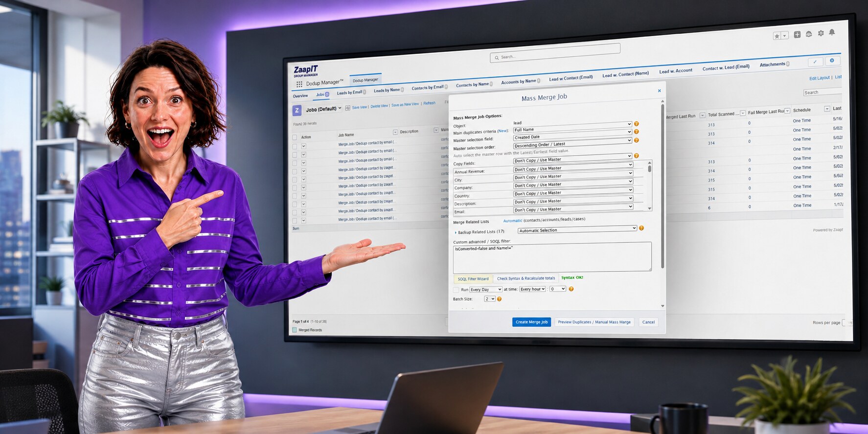
Task: Click the Refresh link
Action: tap(429, 103)
